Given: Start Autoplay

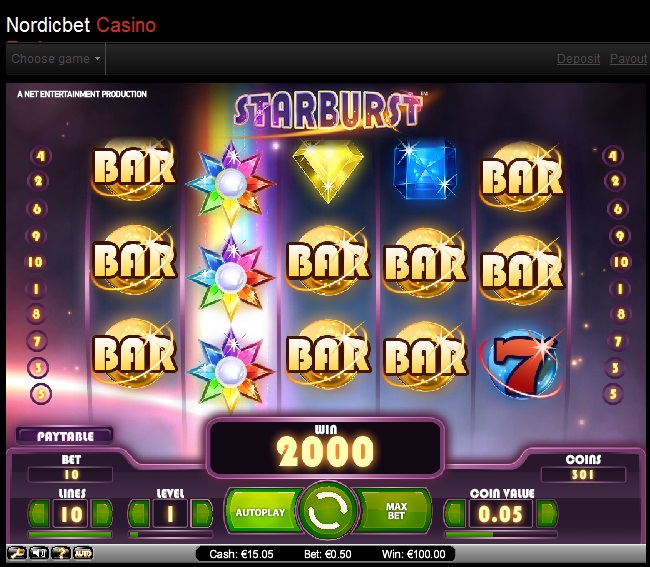Looking at the screenshot, I should tap(262, 512).
